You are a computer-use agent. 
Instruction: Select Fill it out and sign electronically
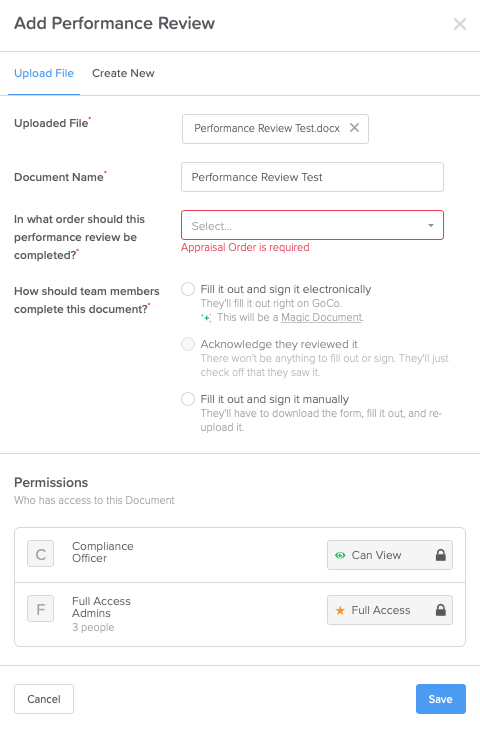click(x=188, y=289)
